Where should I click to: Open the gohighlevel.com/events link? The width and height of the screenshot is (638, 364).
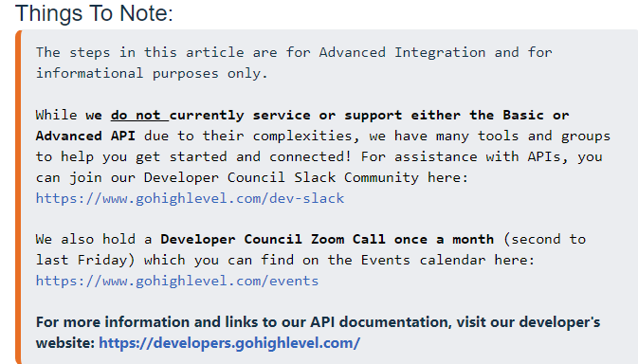point(177,281)
